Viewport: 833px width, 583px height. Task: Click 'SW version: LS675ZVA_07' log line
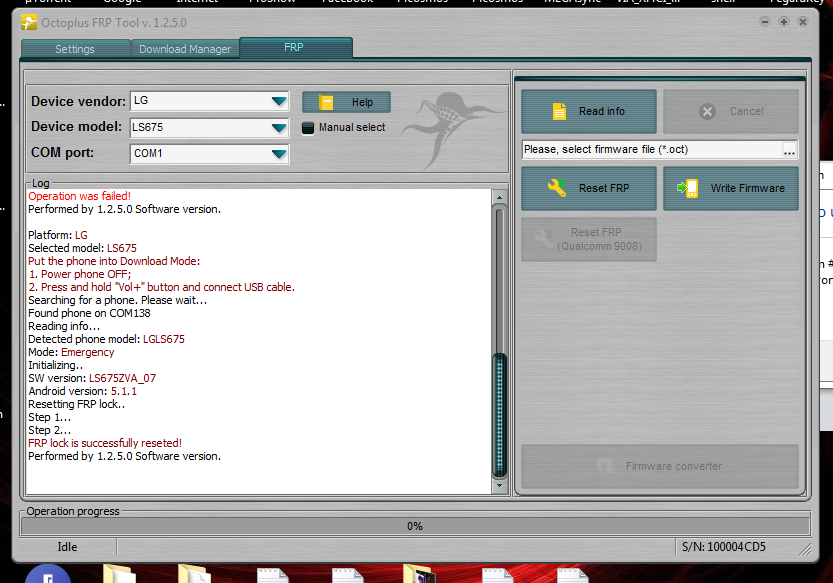click(92, 378)
